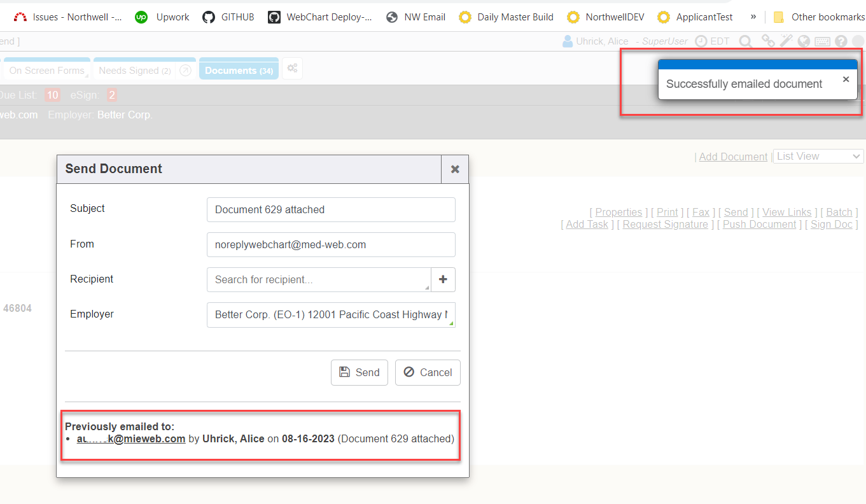Viewport: 866px width, 504px height.
Task: Click into the Subject text field
Action: coord(331,210)
